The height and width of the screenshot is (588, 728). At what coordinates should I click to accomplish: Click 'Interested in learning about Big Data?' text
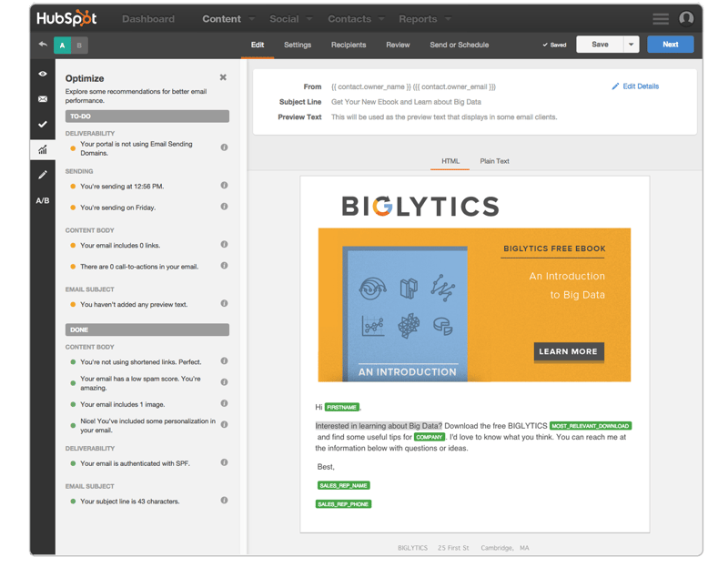[x=379, y=426]
